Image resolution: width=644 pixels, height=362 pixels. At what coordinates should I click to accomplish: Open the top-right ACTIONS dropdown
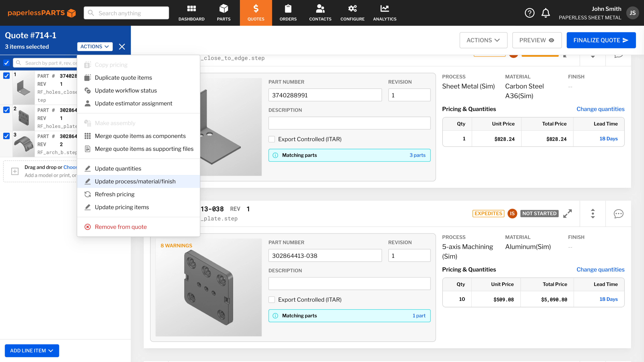(483, 40)
